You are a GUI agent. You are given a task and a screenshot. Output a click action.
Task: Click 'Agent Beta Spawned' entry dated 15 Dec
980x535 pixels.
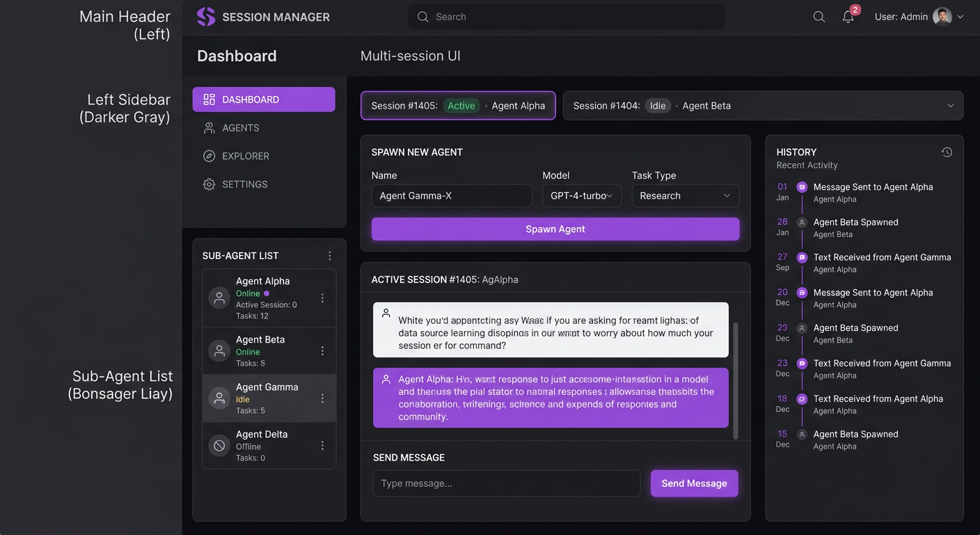(x=855, y=434)
